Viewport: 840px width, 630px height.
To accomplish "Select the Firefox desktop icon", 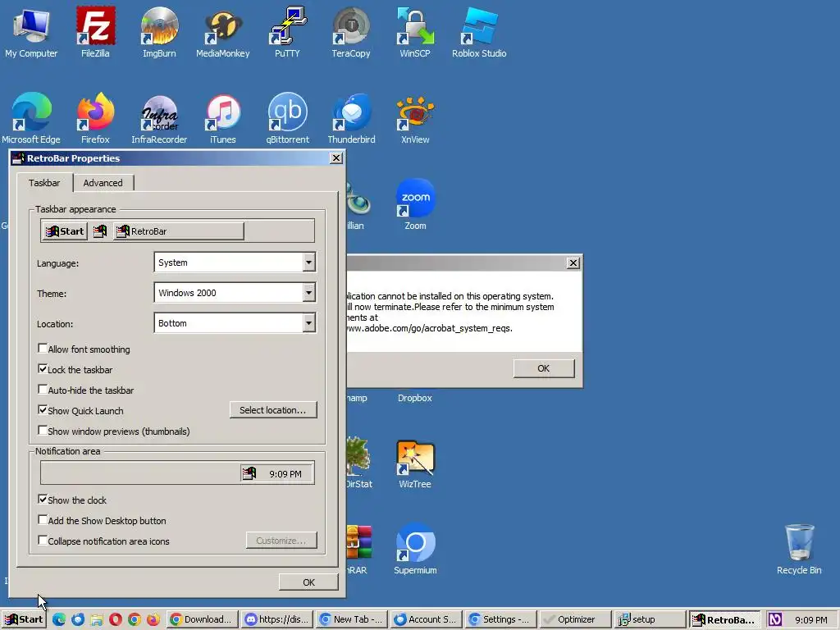I will pos(95,118).
